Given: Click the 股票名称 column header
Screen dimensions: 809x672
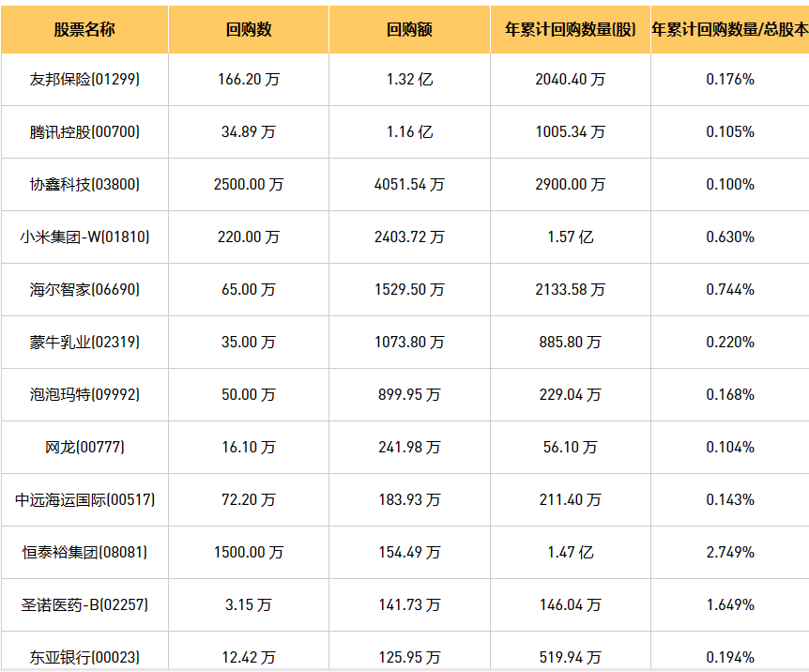Looking at the screenshot, I should (84, 29).
